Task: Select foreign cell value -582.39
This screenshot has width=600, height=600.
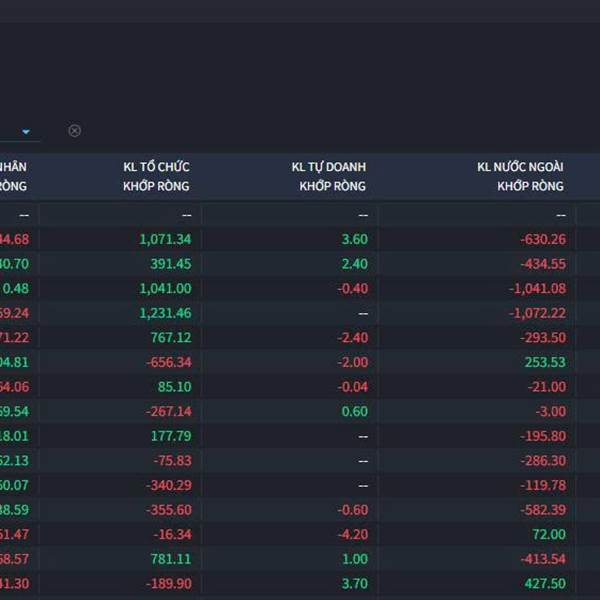Action: click(x=543, y=510)
